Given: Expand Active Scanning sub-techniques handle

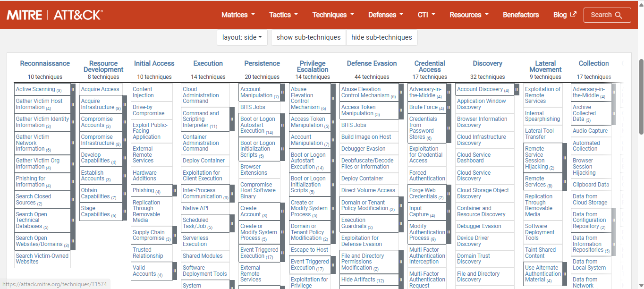Looking at the screenshot, I should coord(73,89).
